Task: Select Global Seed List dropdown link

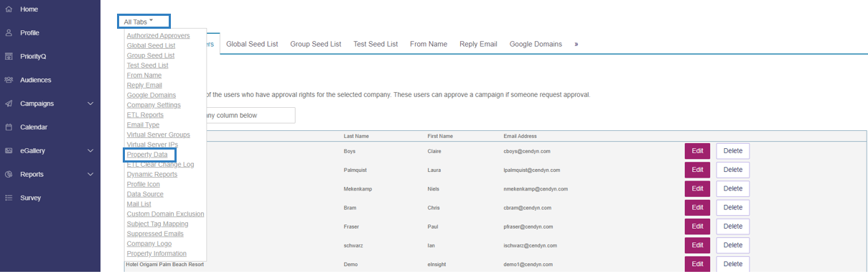Action: [x=151, y=45]
